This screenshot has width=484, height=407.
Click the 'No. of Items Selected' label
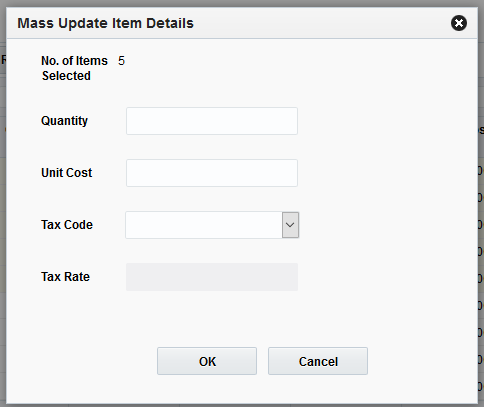click(74, 68)
